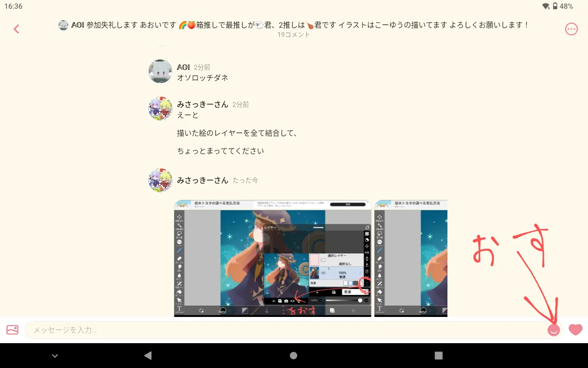
Task: Tap the image attachment icon
Action: pos(12,330)
